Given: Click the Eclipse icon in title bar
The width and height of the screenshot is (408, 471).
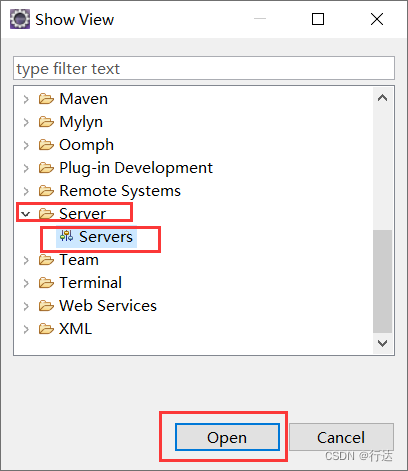Looking at the screenshot, I should (x=20, y=19).
